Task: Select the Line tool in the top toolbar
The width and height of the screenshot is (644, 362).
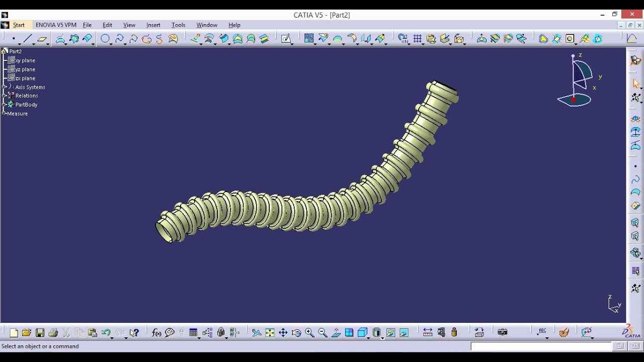Action: [28, 39]
